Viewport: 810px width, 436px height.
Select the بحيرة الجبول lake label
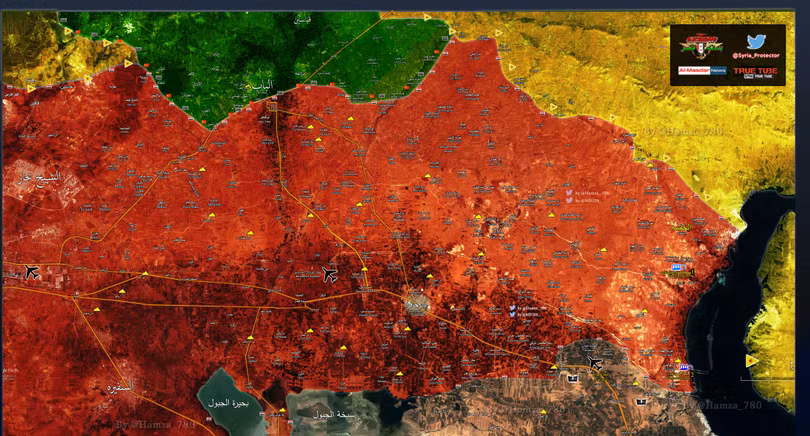[228, 402]
